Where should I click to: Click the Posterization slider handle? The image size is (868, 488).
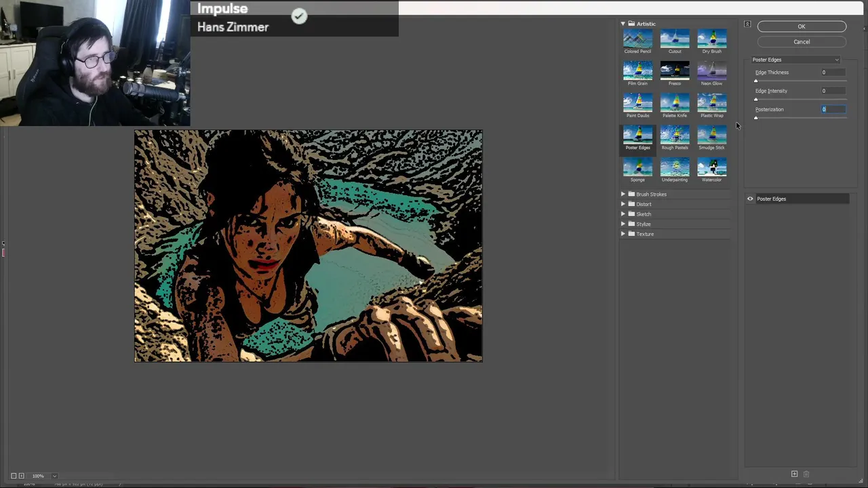point(755,117)
